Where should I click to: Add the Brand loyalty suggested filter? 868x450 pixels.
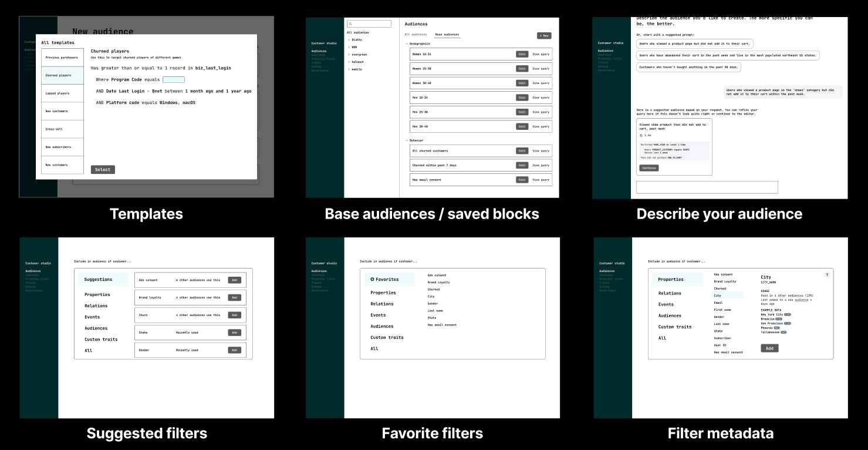[234, 298]
